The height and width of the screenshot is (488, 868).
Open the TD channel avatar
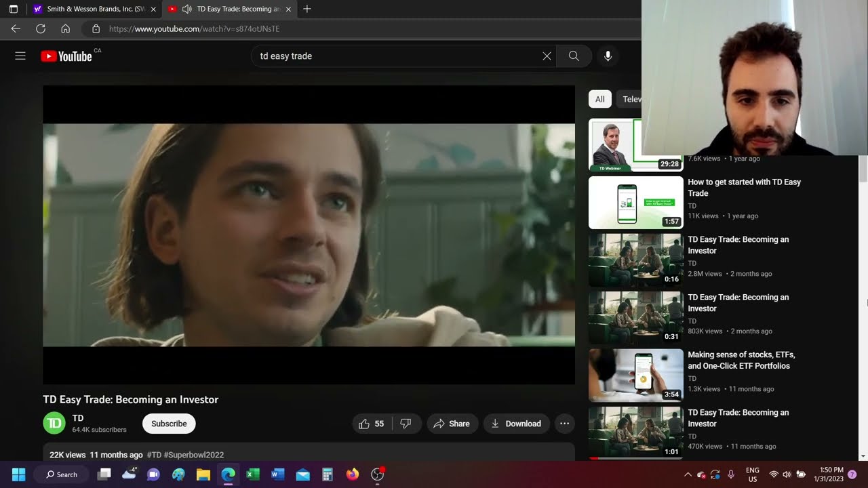(54, 424)
